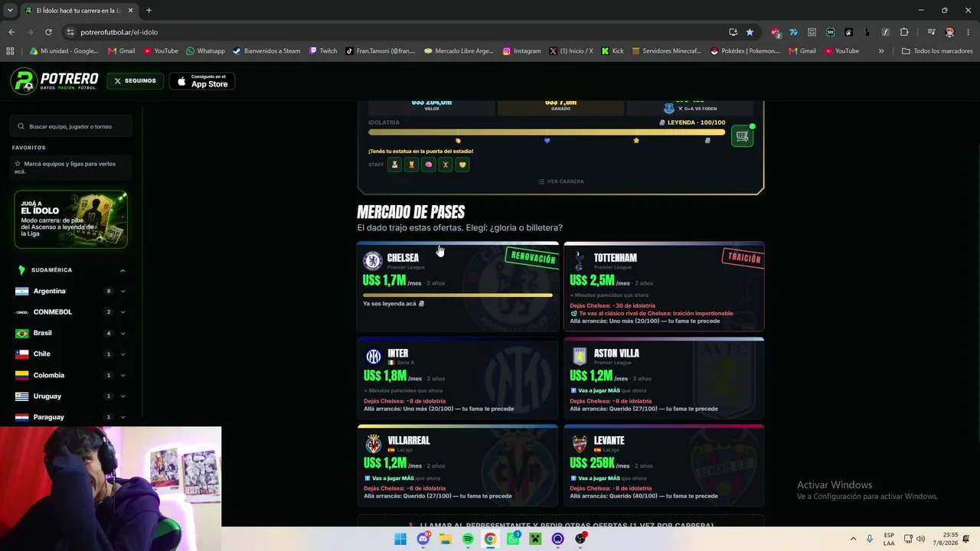The width and height of the screenshot is (980, 551).
Task: Open the tab search dropdown
Action: coord(9,11)
